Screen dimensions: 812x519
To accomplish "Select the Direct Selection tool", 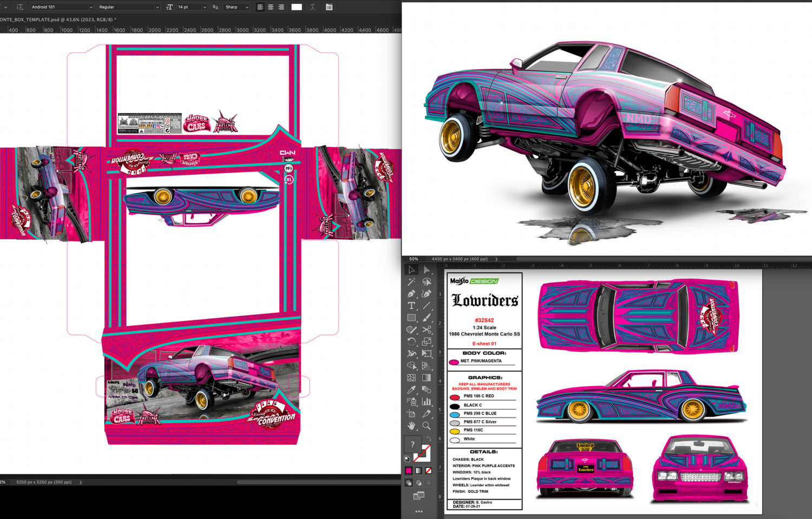I will (x=427, y=270).
